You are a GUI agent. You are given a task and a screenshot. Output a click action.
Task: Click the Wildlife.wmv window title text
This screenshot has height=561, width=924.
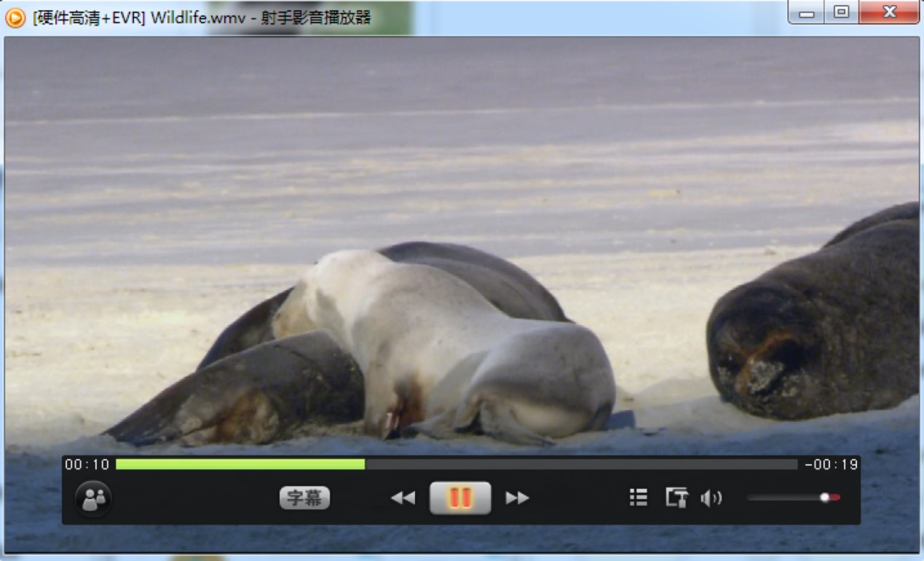point(201,17)
